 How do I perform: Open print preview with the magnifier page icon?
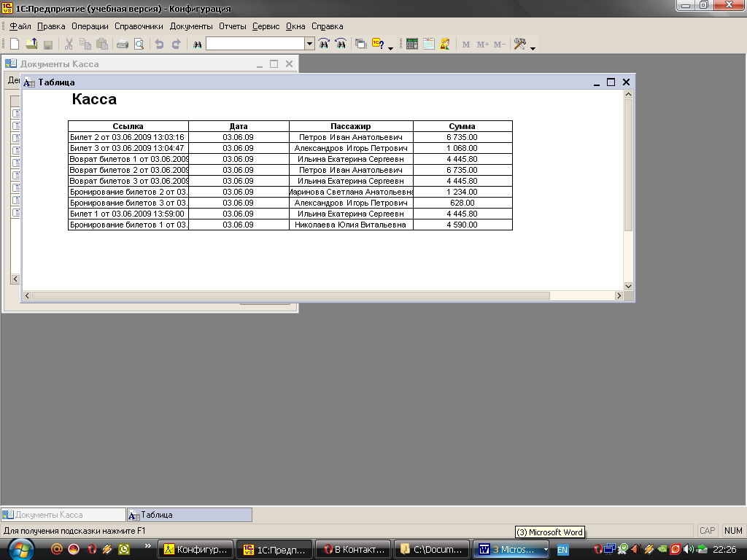coord(139,44)
